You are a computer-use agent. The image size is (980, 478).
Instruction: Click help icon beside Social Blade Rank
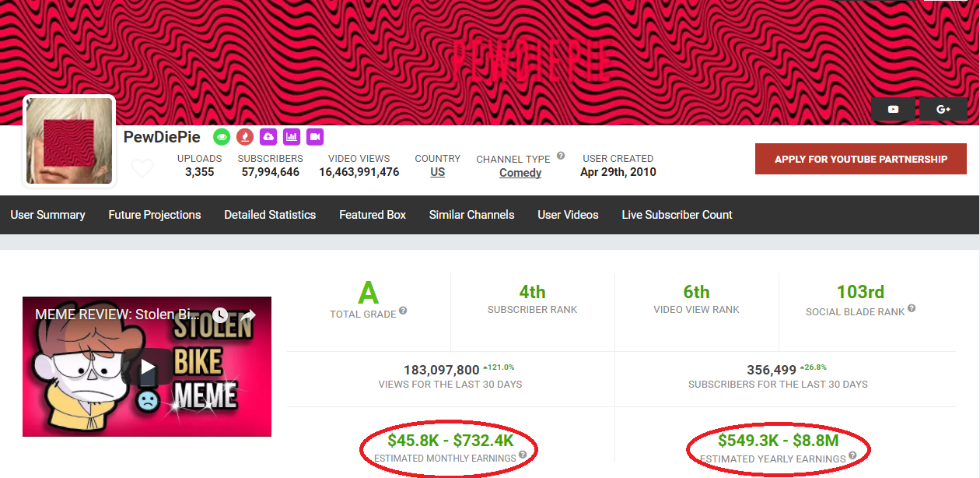[912, 309]
